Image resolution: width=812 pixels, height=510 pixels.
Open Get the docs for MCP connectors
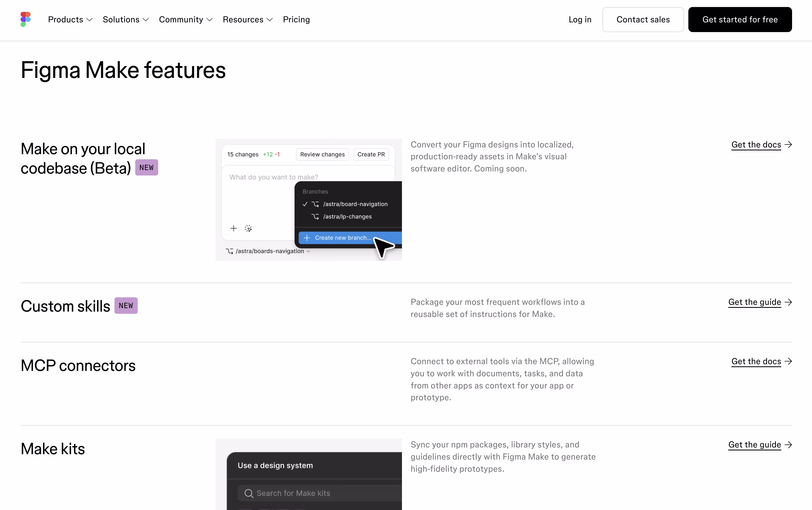[x=756, y=361]
